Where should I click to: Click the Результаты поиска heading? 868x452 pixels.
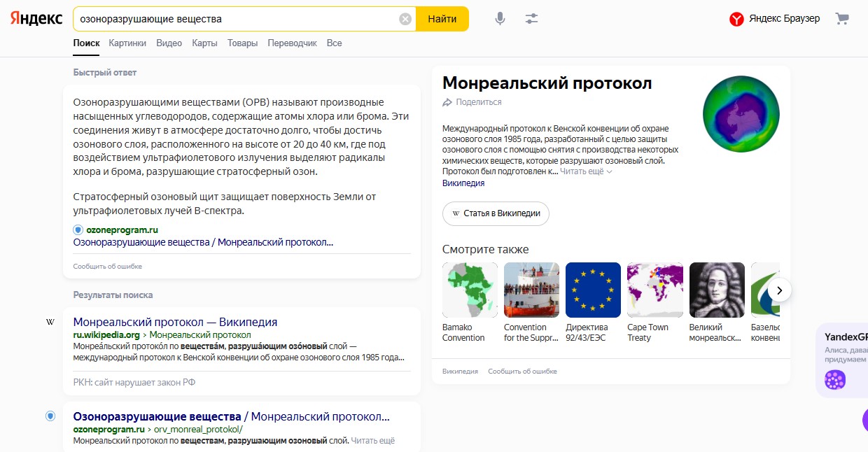click(113, 295)
